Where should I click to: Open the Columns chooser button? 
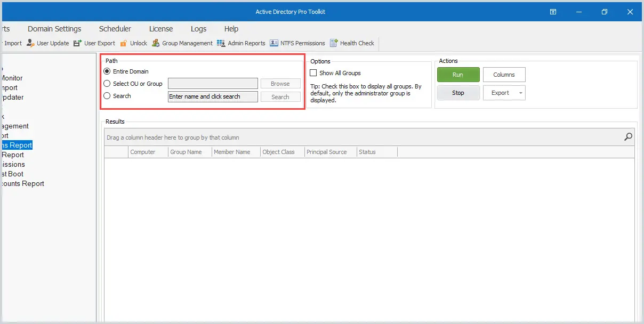[x=504, y=75]
